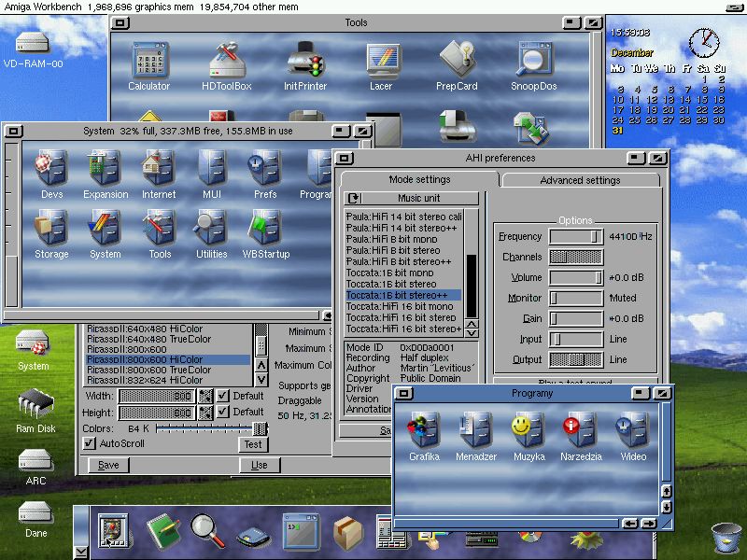Select the VD-RAM-00 disk icon on desktop

(33, 43)
